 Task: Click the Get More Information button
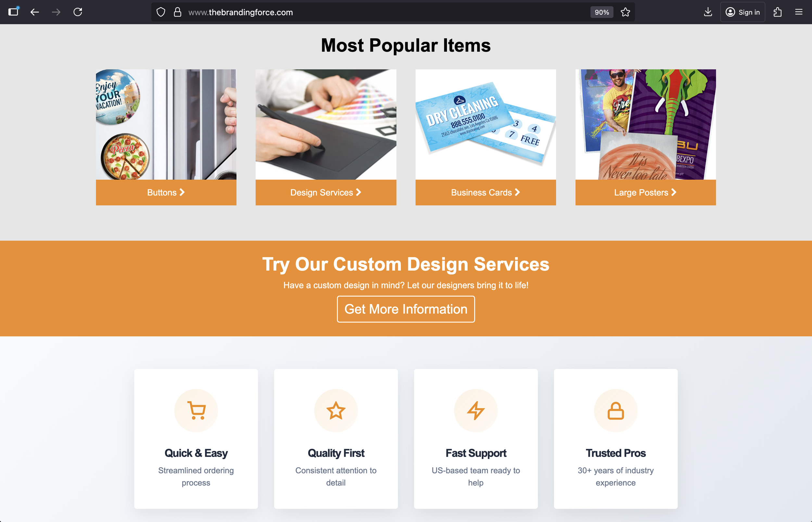coord(406,309)
